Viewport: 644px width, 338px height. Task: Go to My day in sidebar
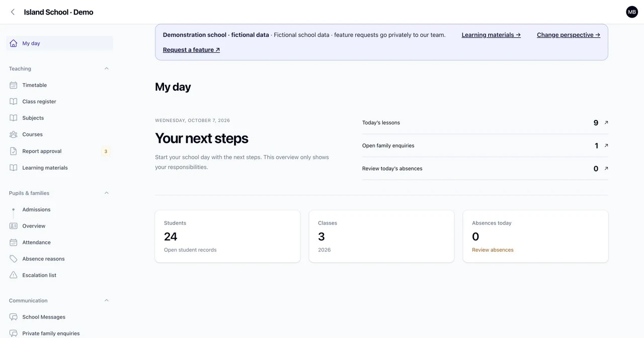coord(59,43)
